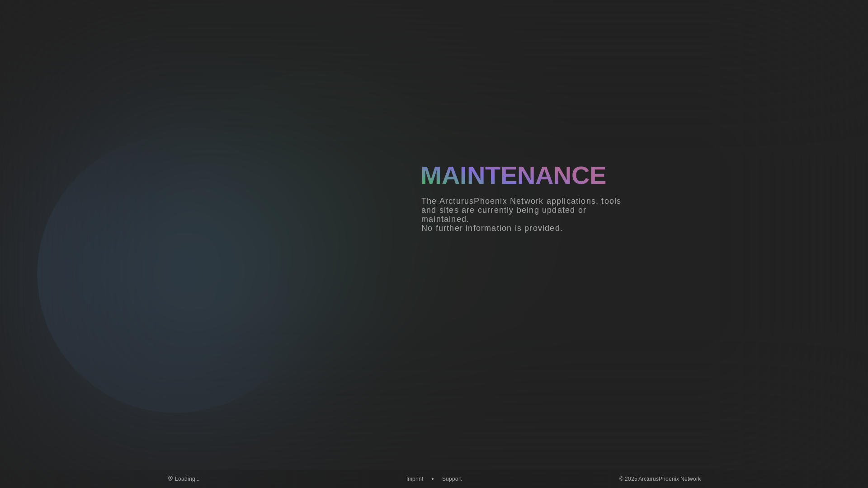Open the Support link
868x488 pixels.
(452, 479)
